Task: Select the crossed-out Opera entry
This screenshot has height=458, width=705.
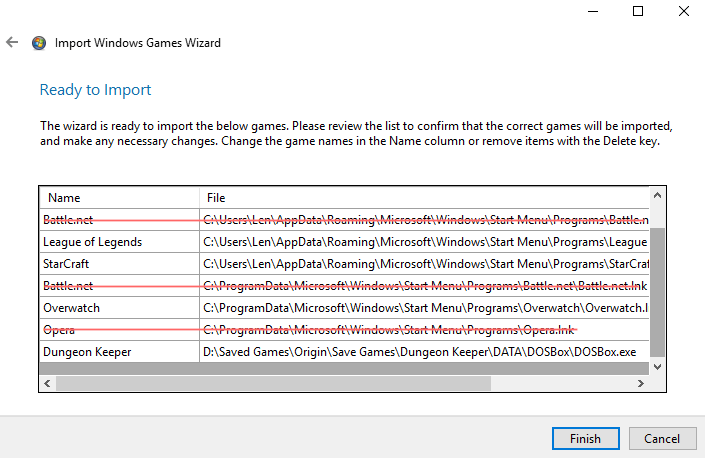Action: click(x=59, y=330)
